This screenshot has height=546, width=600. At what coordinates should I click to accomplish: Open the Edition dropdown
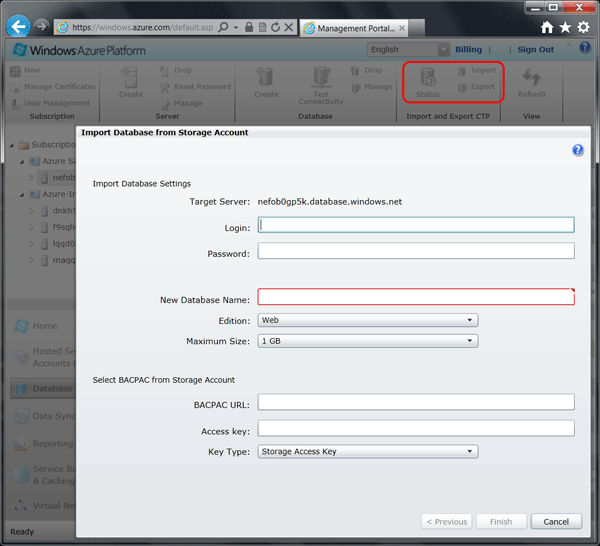click(x=368, y=320)
